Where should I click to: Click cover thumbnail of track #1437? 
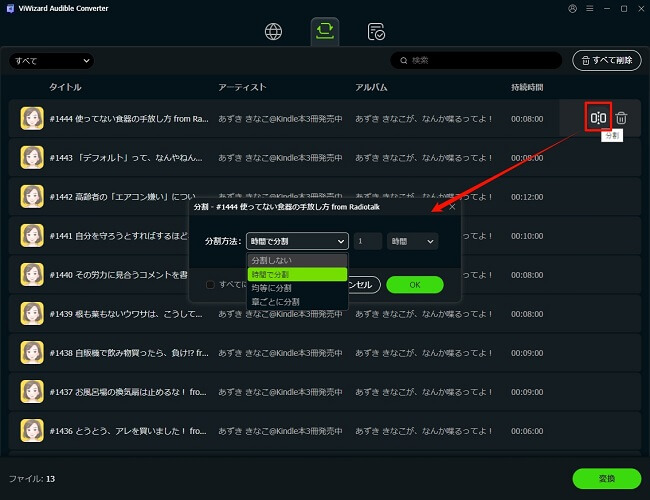(32, 391)
